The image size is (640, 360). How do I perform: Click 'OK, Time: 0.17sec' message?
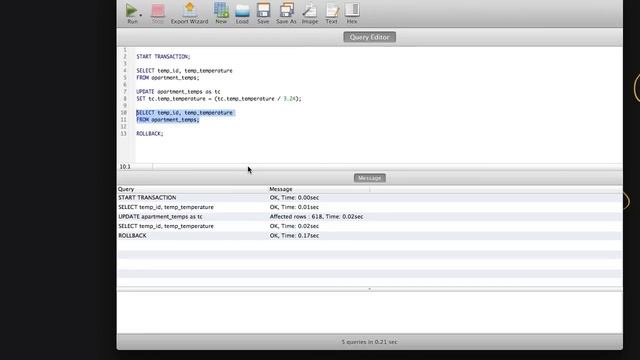294,236
